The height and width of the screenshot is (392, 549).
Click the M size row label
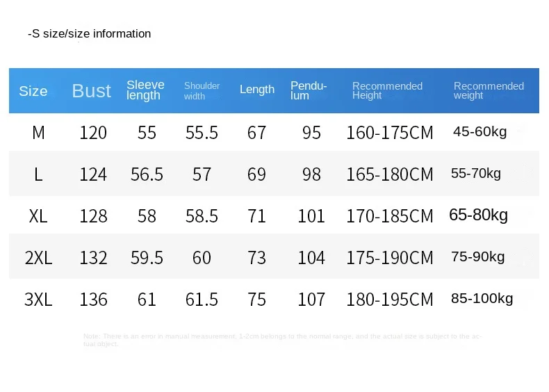[38, 132]
